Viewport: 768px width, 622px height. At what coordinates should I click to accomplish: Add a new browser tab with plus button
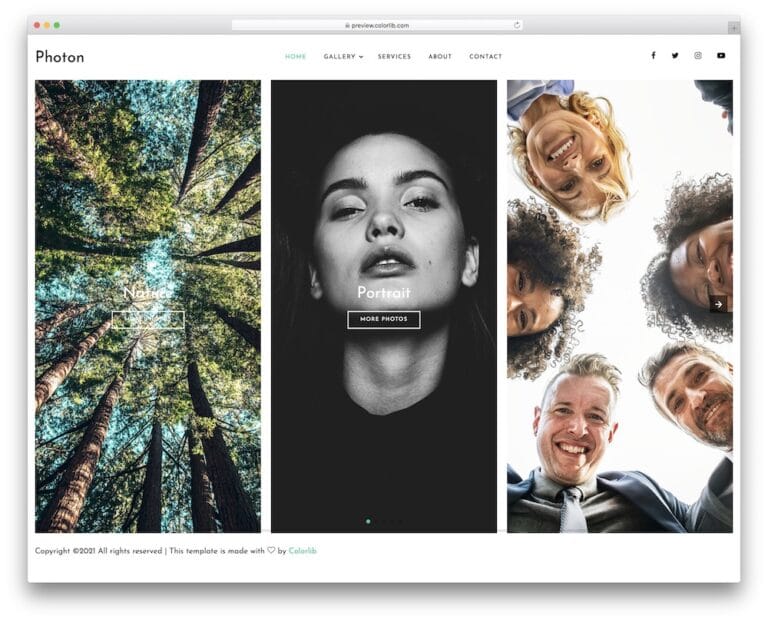[x=734, y=28]
